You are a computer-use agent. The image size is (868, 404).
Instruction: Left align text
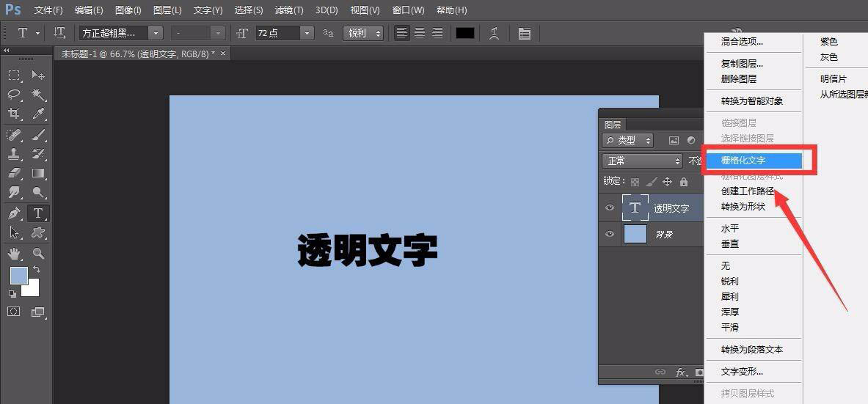pos(402,33)
